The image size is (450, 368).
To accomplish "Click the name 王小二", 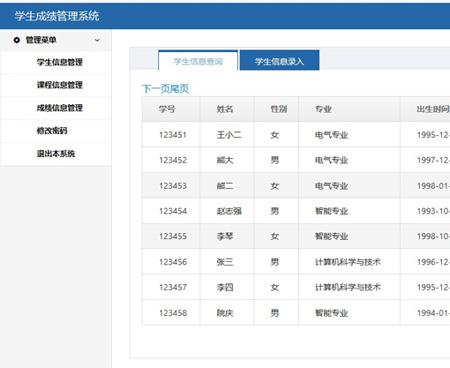I will point(229,135).
